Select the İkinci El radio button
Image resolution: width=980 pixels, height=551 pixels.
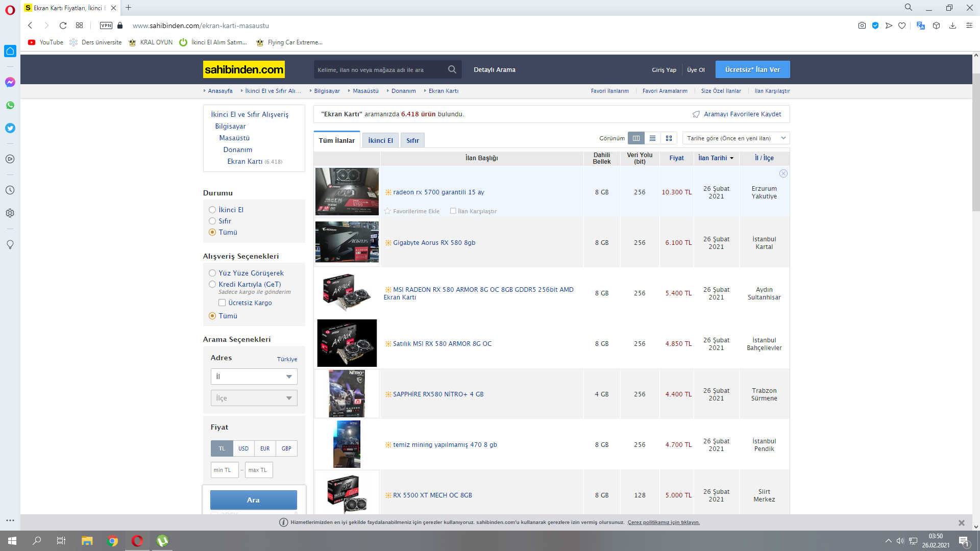tap(212, 210)
